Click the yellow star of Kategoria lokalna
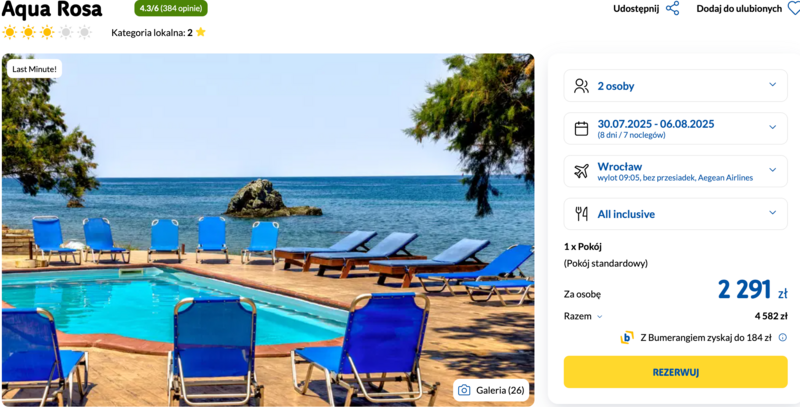 pos(201,32)
